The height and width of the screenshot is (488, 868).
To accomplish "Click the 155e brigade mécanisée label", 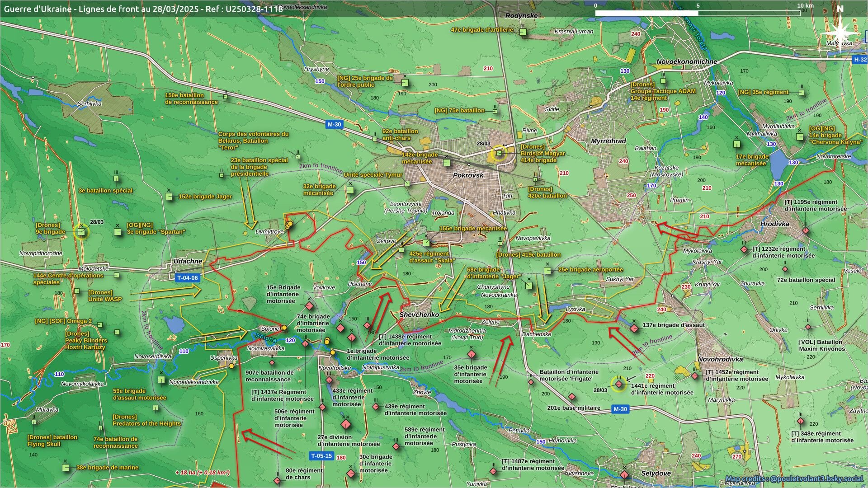I will pyautogui.click(x=473, y=229).
